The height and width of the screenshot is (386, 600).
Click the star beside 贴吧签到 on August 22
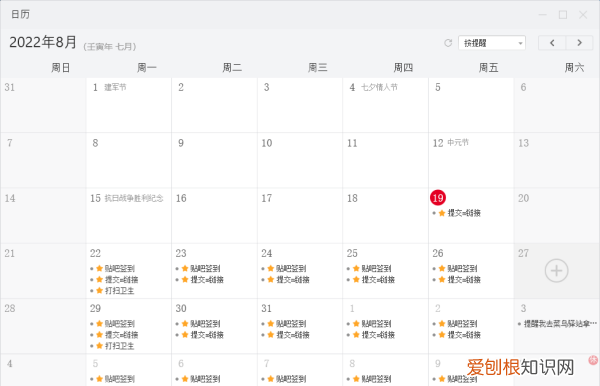(99, 269)
